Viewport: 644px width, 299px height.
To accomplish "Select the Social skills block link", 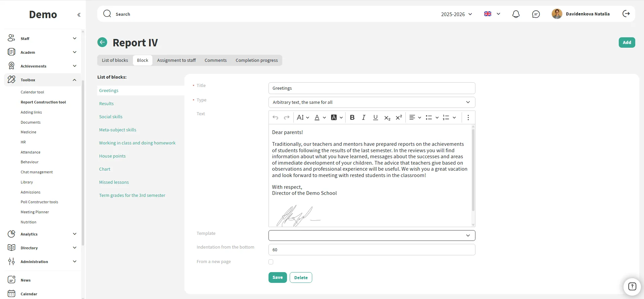I will pos(111,117).
